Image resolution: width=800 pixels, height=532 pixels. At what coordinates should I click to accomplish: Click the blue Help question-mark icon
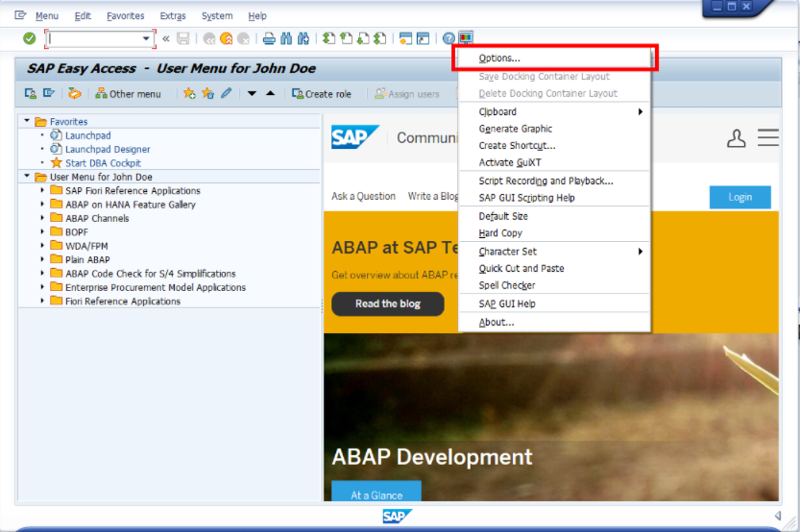(448, 38)
